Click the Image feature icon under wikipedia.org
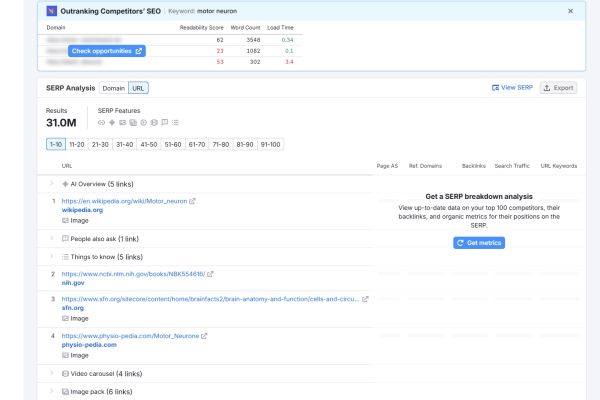This screenshot has height=400, width=600. 66,220
